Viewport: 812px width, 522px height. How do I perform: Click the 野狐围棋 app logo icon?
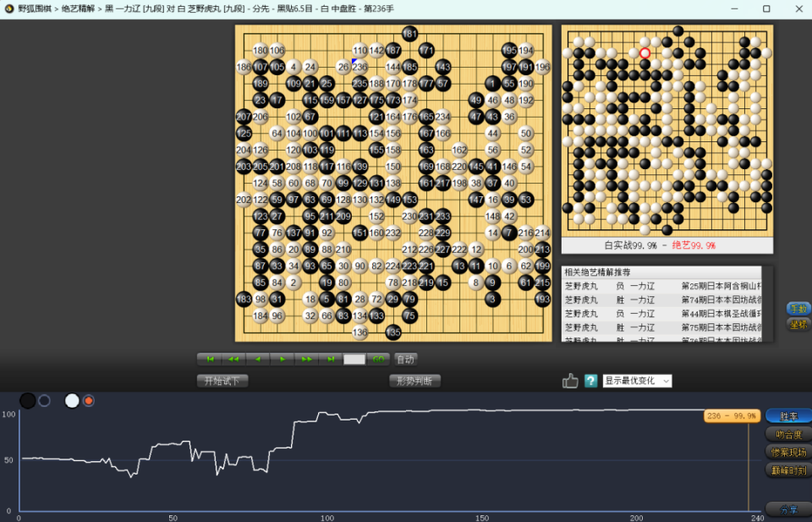click(8, 8)
